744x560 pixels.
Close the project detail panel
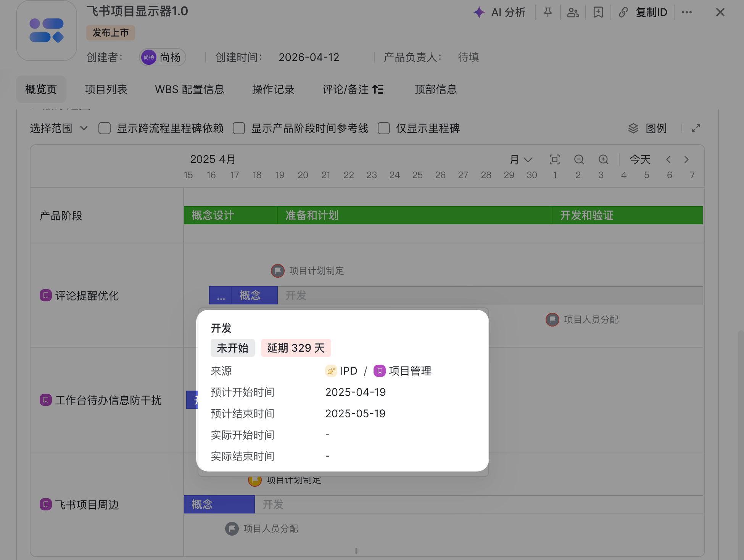pos(720,12)
